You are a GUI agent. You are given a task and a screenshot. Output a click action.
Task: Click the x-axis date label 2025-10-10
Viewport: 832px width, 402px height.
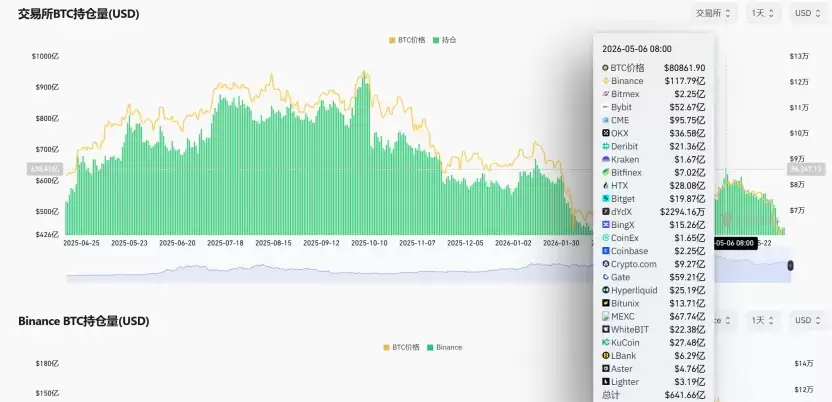tap(369, 243)
